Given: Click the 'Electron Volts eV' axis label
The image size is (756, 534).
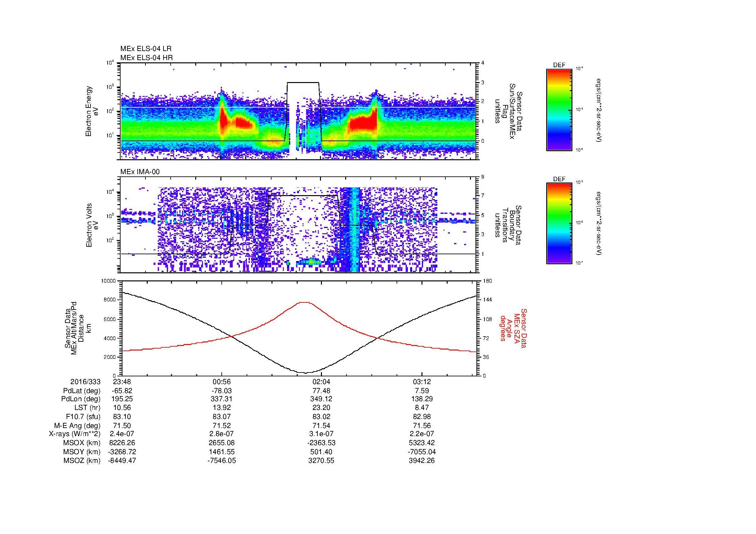Looking at the screenshot, I should 92,225.
